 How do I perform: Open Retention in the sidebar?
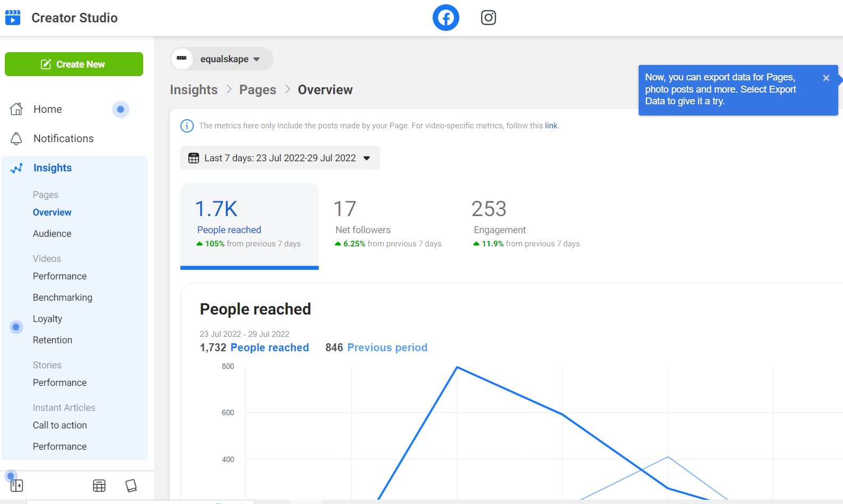52,340
